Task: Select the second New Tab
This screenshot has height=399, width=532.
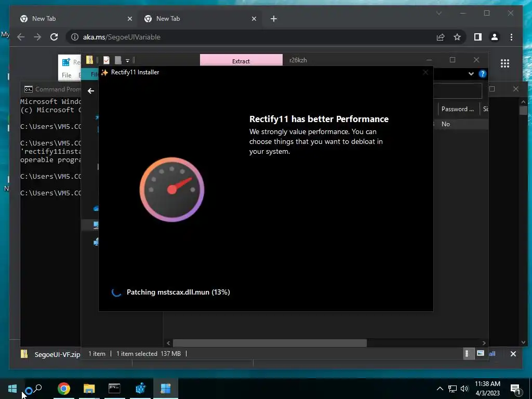Action: coord(200,19)
